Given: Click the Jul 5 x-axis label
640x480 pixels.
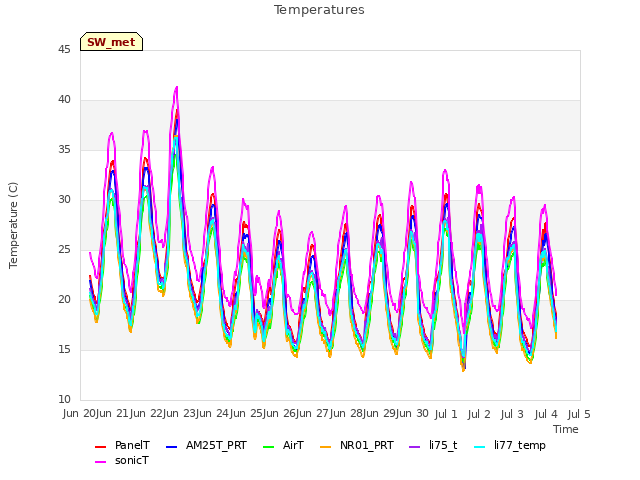Looking at the screenshot, I should [579, 414].
